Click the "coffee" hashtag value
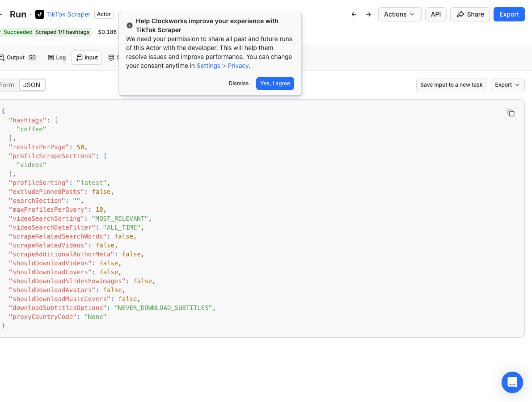This screenshot has height=402, width=532. point(31,129)
